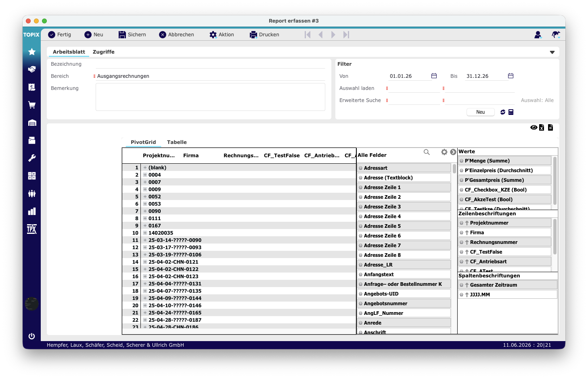Open the calendar picker for Bis date
The width and height of the screenshot is (588, 379).
(x=511, y=76)
